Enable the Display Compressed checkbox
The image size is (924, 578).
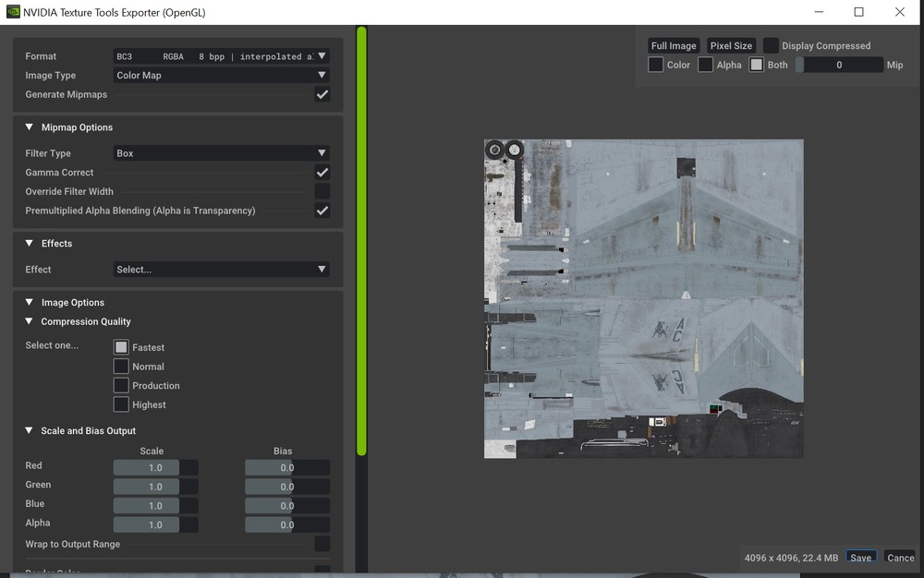771,46
